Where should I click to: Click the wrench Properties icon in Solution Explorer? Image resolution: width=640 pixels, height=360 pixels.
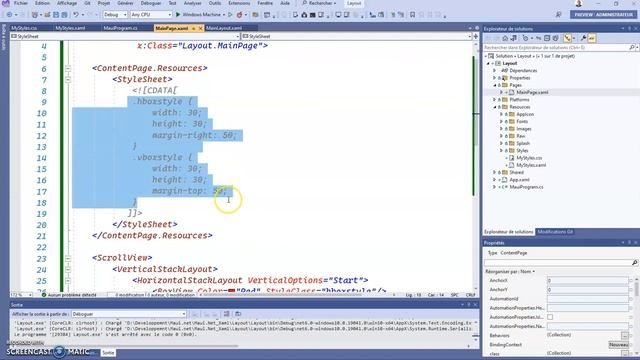(583, 38)
